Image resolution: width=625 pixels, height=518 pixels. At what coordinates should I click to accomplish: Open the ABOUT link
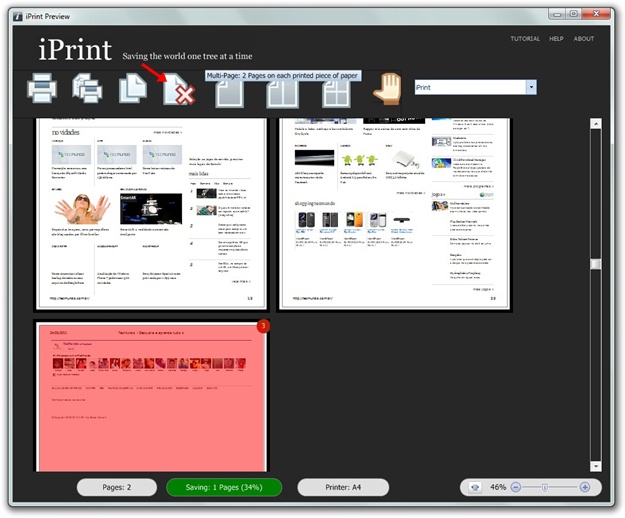(x=584, y=39)
